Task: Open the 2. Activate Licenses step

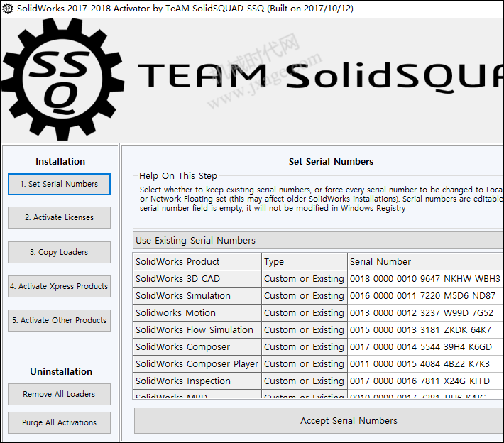Action: 59,218
